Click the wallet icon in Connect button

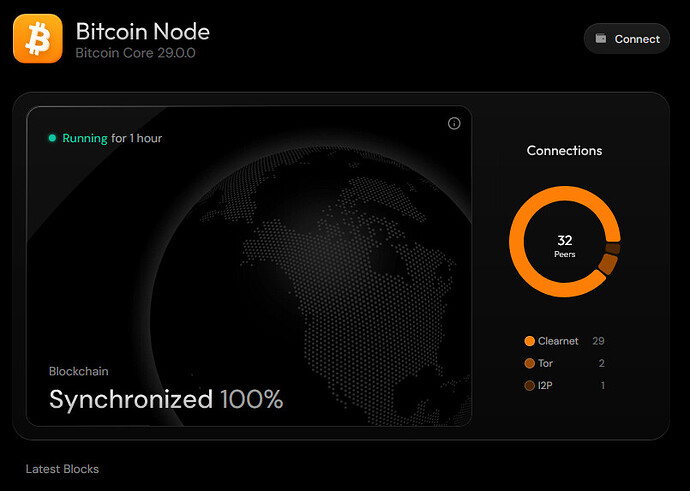click(x=601, y=39)
